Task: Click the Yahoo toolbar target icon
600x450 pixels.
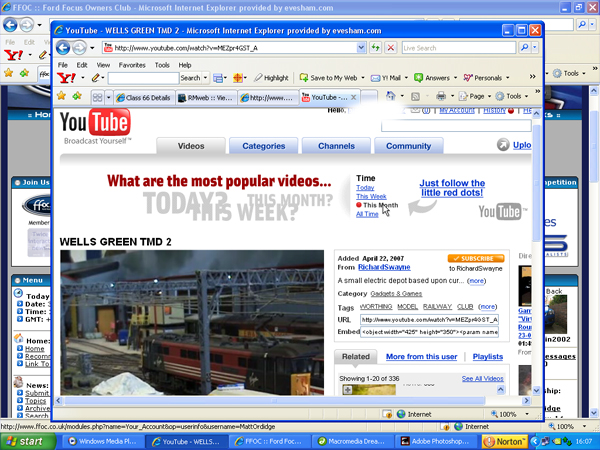Action: (x=238, y=78)
